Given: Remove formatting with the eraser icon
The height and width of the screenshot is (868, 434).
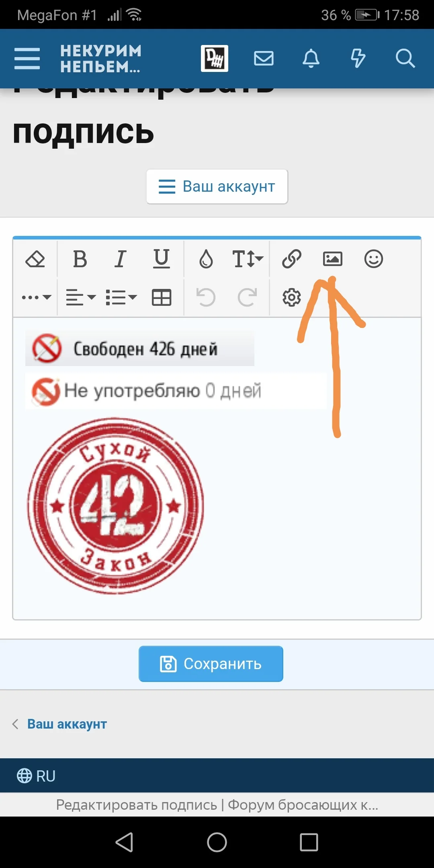Looking at the screenshot, I should tap(35, 259).
